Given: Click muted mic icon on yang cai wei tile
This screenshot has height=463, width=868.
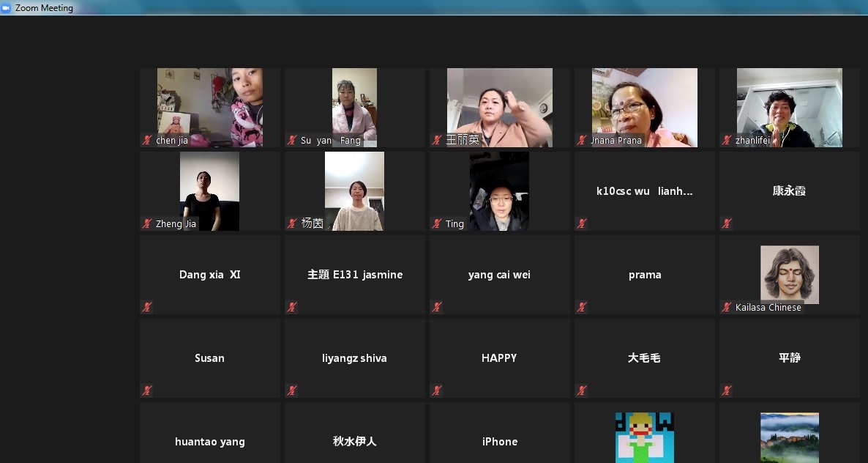Looking at the screenshot, I should click(437, 307).
